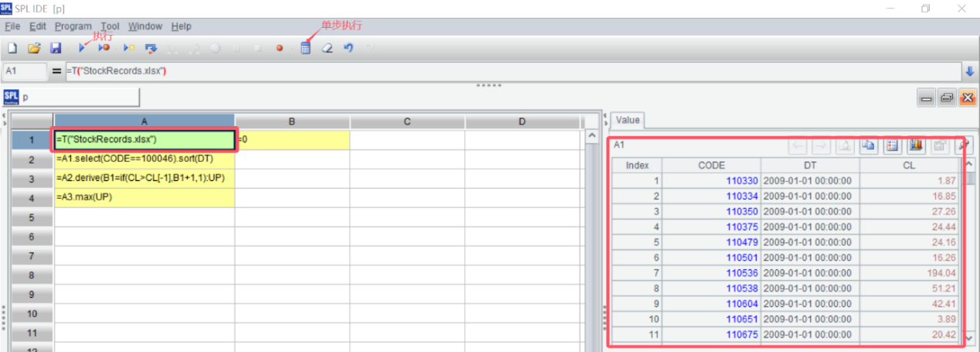
Task: Click the red breakpoint dot icon
Action: point(280,48)
